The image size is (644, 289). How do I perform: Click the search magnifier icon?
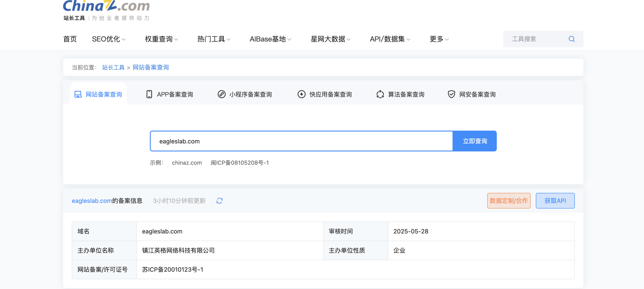tap(572, 39)
